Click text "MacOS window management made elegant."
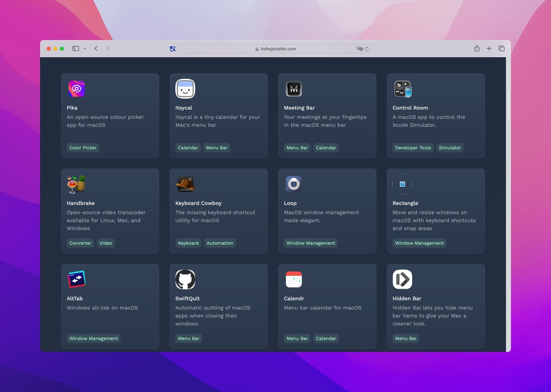This screenshot has height=392, width=551. pos(321,216)
